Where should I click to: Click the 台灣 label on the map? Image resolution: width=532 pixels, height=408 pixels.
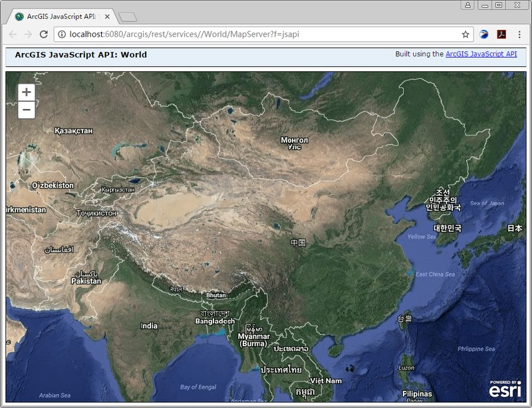pos(405,318)
